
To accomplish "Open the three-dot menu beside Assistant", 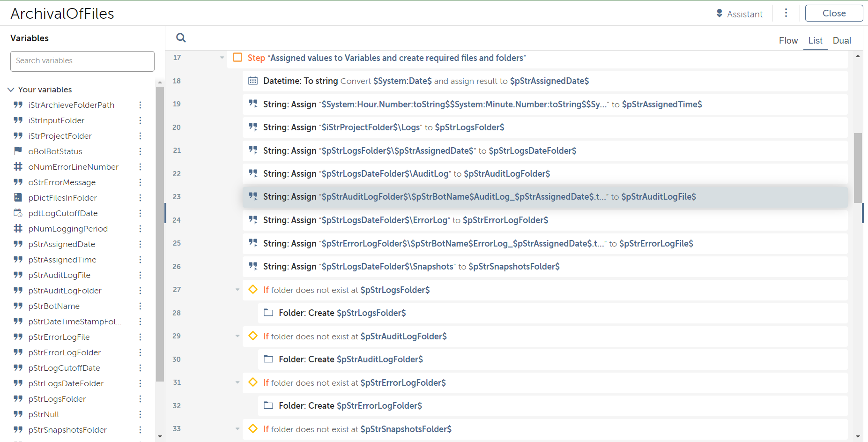I will point(786,13).
